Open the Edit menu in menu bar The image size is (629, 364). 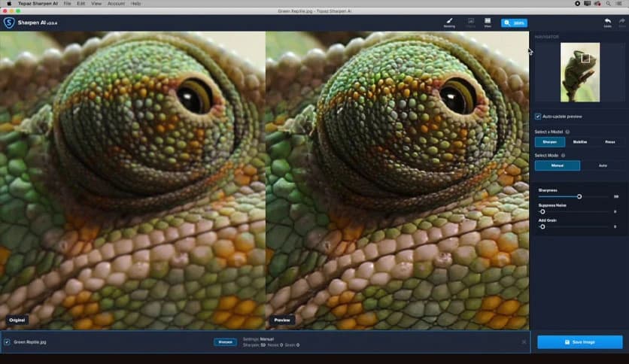[80, 4]
